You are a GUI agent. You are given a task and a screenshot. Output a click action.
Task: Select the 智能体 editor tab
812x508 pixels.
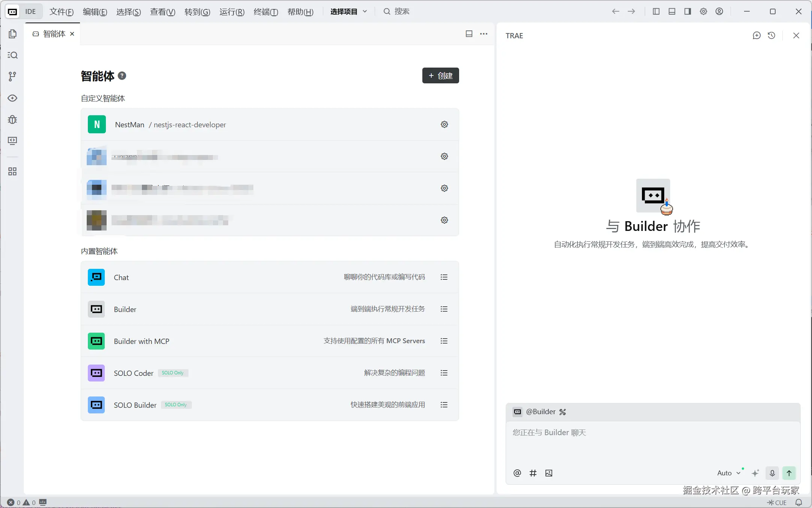click(x=52, y=34)
